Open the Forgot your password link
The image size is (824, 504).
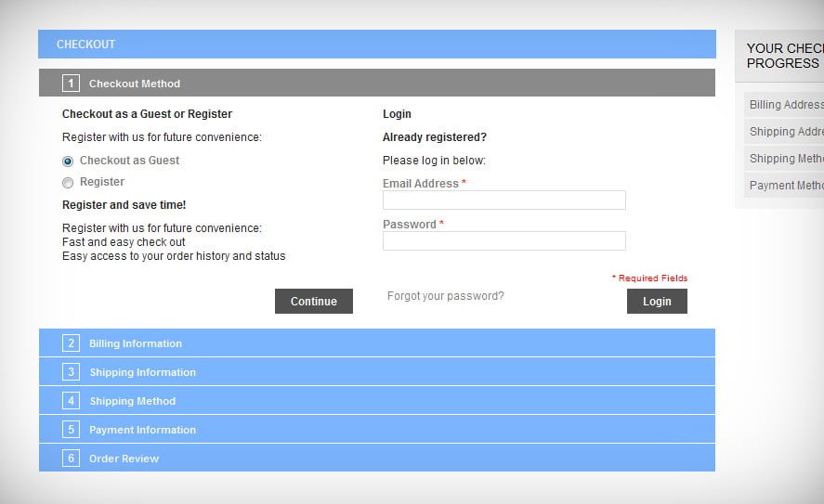[445, 296]
